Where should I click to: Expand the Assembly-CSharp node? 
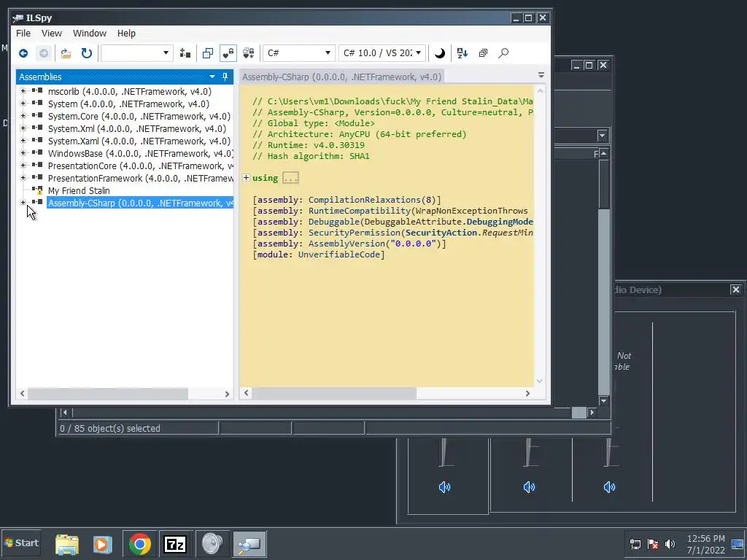23,202
